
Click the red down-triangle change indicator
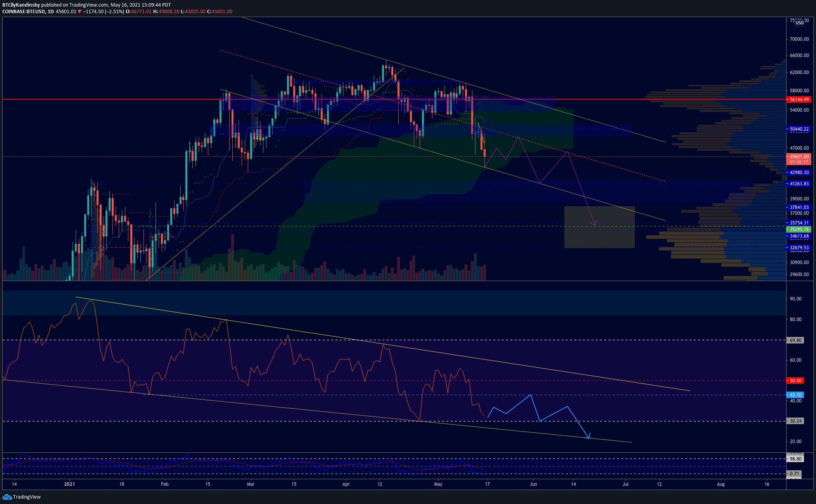tap(80, 12)
